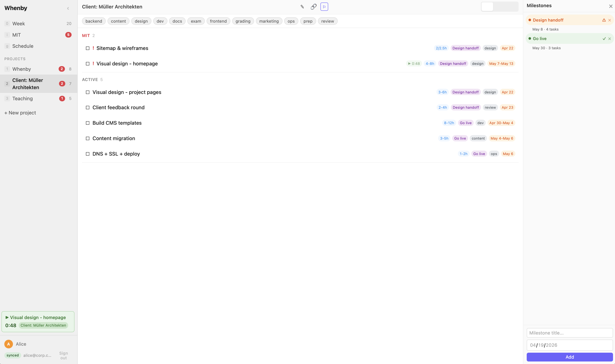
Task: Collapse the sidebar with the chevron arrow
Action: point(68,8)
